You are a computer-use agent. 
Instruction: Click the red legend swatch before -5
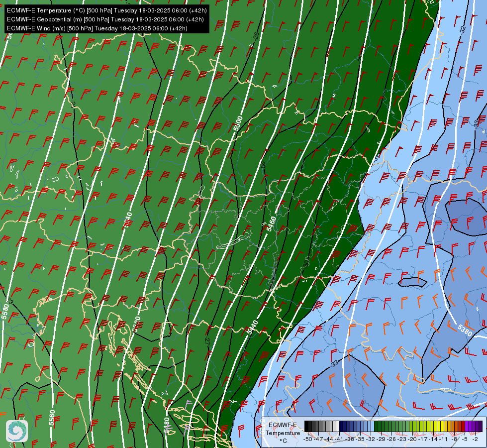[x=463, y=426]
